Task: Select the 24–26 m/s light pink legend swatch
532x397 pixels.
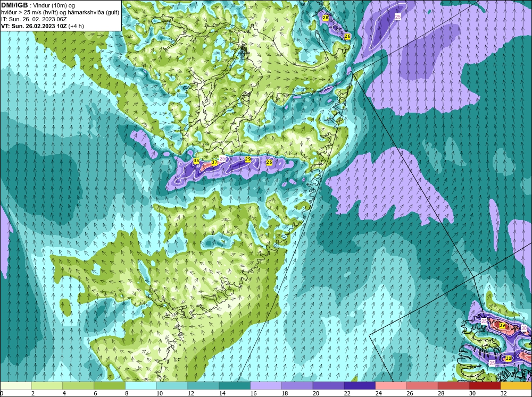Action: click(x=391, y=385)
